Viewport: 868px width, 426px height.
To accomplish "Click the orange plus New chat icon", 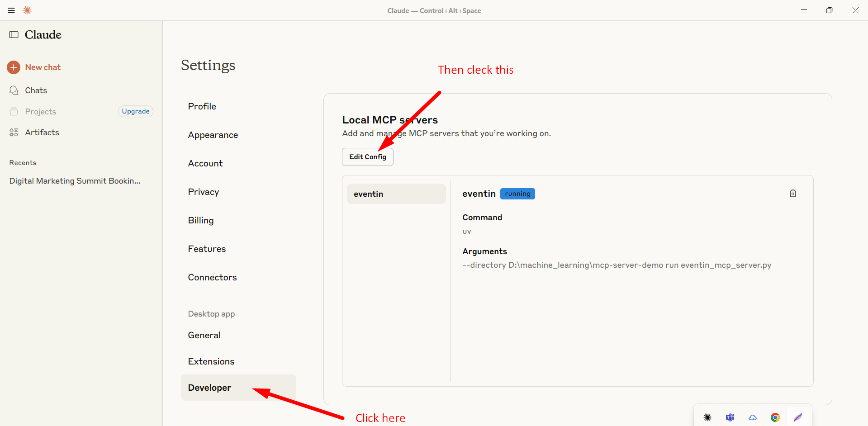I will point(14,67).
